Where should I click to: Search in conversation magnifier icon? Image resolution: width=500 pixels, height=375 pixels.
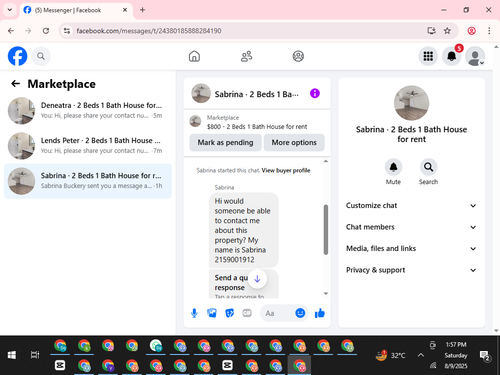pyautogui.click(x=428, y=167)
